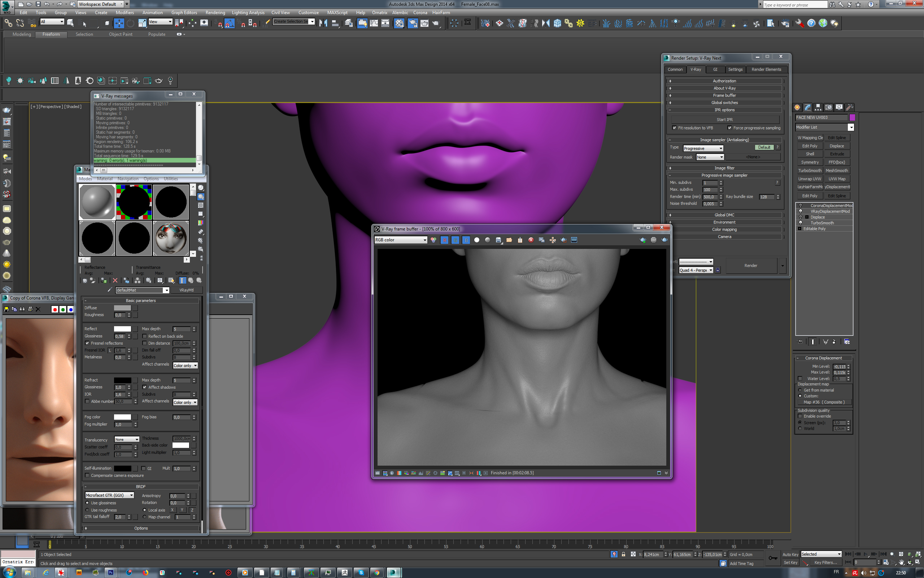Save image from V-Ray frame buffer
This screenshot has height=578, width=924.
pyautogui.click(x=498, y=240)
